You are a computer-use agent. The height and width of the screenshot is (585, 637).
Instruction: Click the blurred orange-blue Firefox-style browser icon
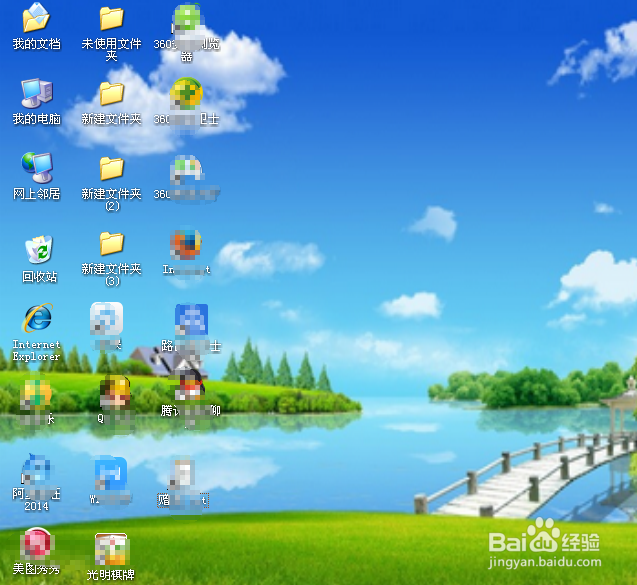[x=186, y=252]
